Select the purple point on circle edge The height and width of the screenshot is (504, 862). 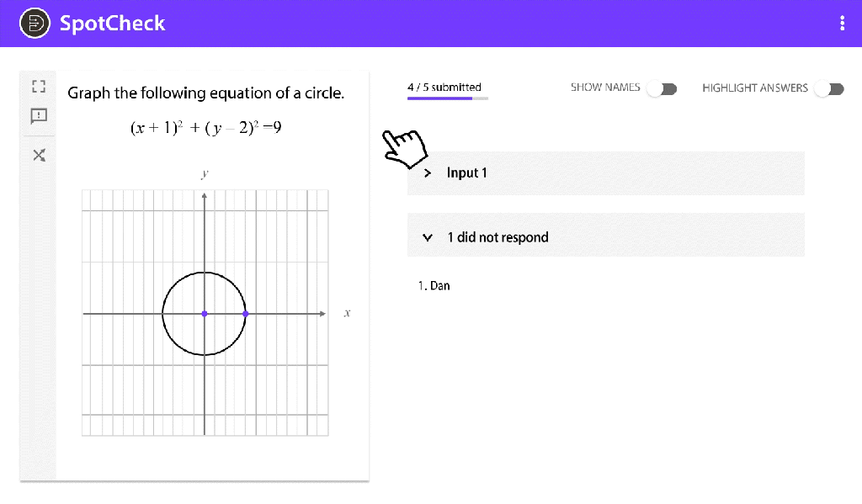click(245, 314)
